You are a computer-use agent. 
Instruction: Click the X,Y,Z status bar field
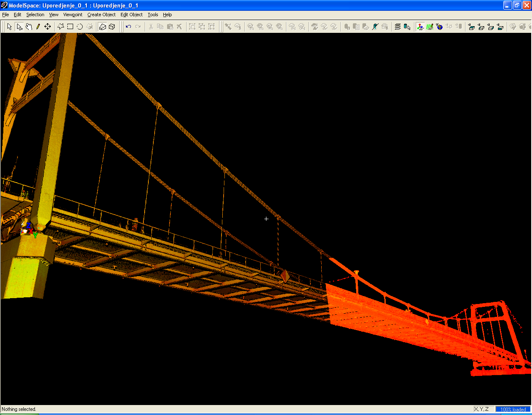click(481, 409)
